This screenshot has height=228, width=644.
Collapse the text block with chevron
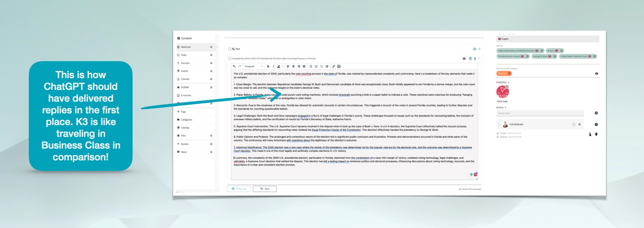(x=479, y=58)
